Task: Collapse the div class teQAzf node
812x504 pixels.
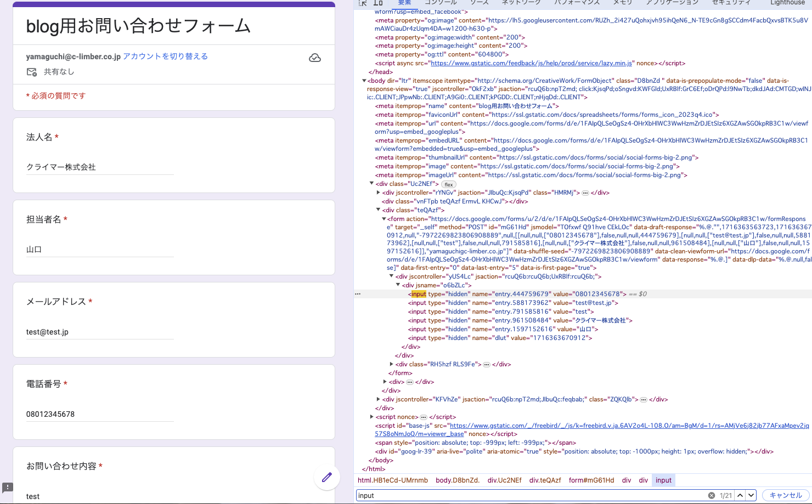Action: 379,210
